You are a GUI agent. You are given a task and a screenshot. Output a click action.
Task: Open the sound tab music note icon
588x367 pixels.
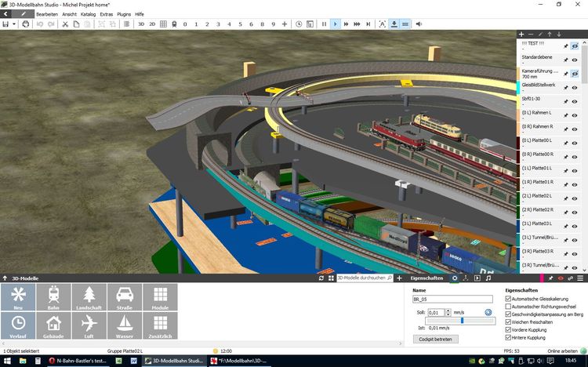click(x=488, y=278)
